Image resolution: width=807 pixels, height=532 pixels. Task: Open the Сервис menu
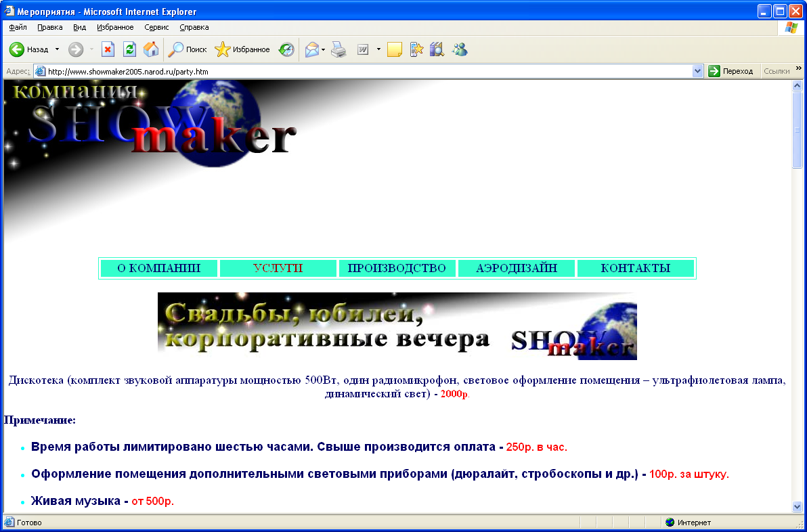tap(156, 27)
